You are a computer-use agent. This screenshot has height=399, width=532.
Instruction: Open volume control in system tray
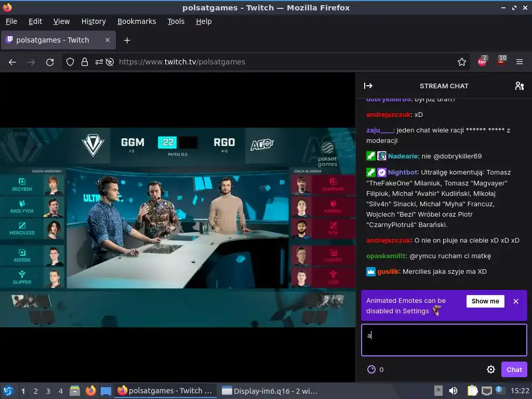tap(453, 391)
